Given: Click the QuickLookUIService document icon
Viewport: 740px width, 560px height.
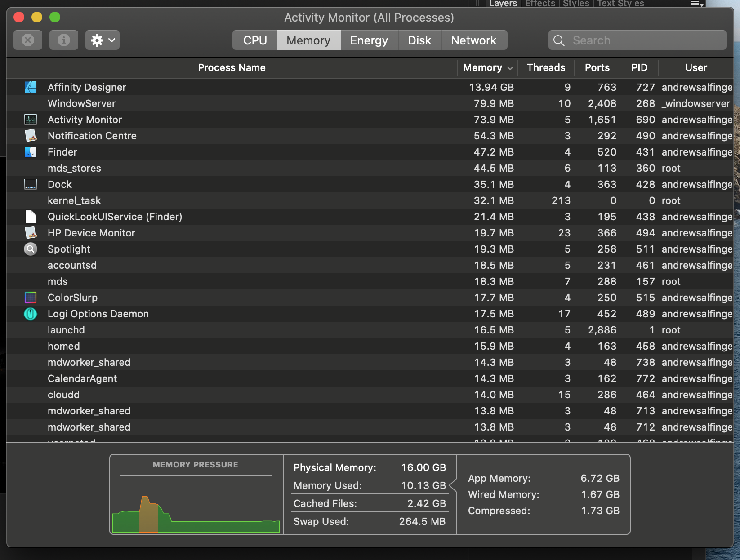Looking at the screenshot, I should [31, 217].
